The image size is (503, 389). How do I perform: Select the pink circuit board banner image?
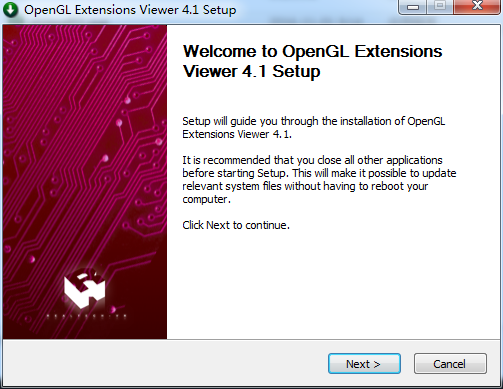tap(85, 182)
